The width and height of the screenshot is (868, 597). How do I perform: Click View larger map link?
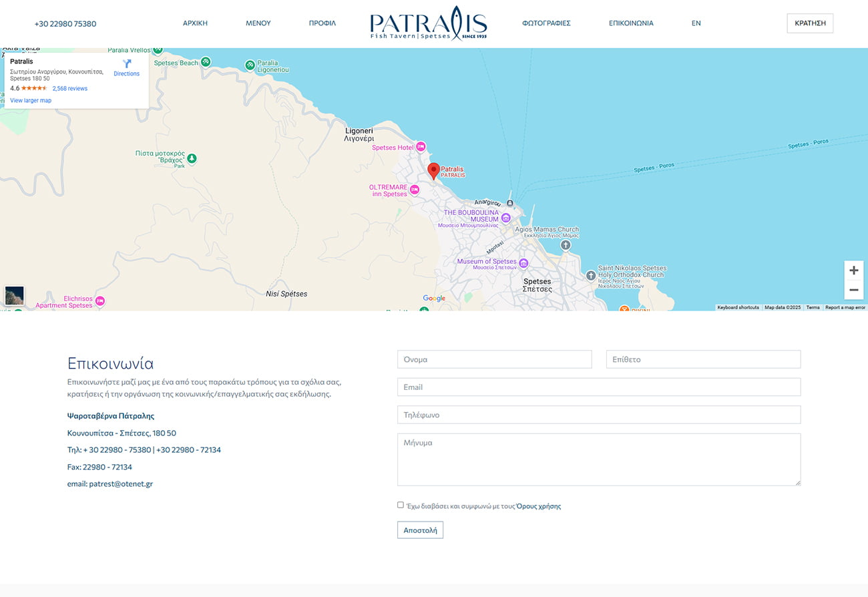coord(31,101)
